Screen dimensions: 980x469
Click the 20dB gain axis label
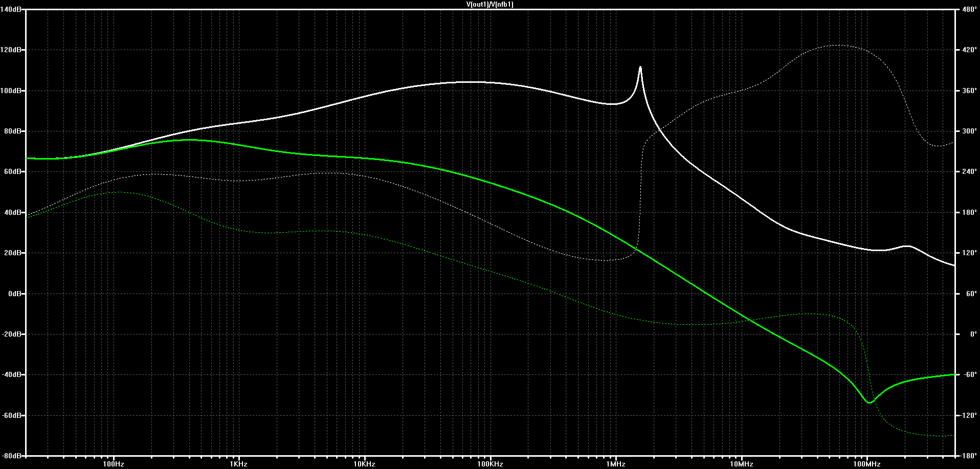[x=13, y=253]
